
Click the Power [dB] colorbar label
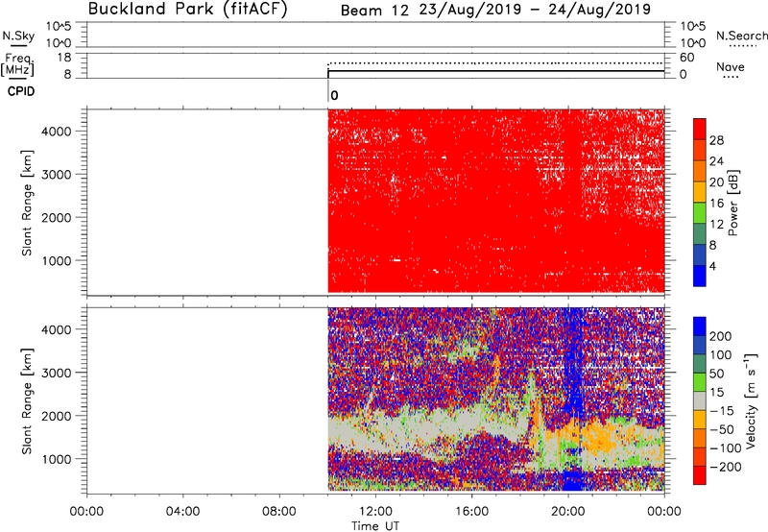(x=732, y=203)
